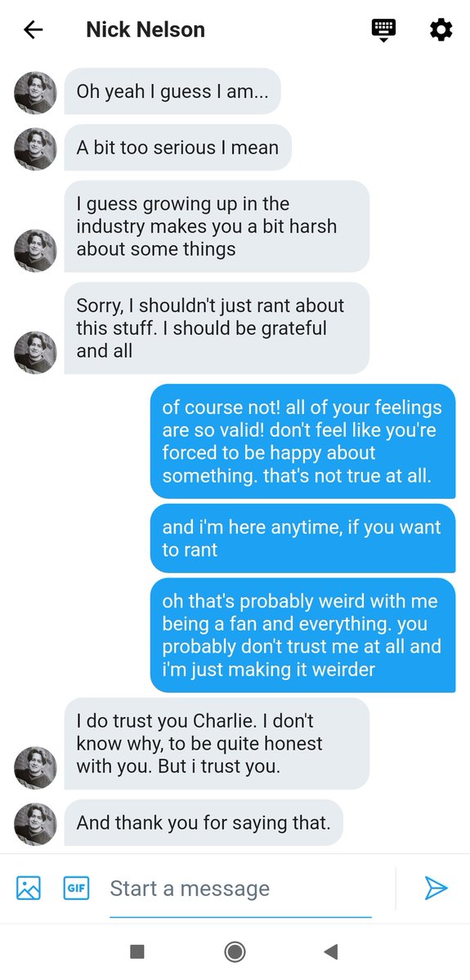
Task: Tap avatar next to "A bit too serious I mean"
Action: point(35,148)
